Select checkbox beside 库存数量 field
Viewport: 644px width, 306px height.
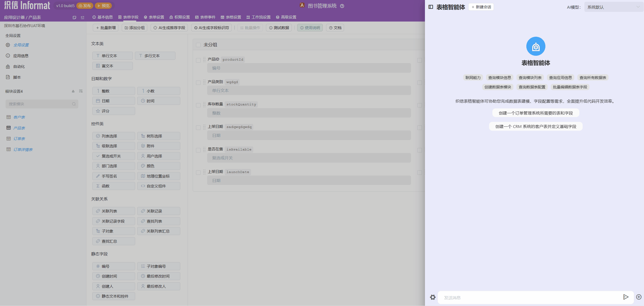click(198, 105)
